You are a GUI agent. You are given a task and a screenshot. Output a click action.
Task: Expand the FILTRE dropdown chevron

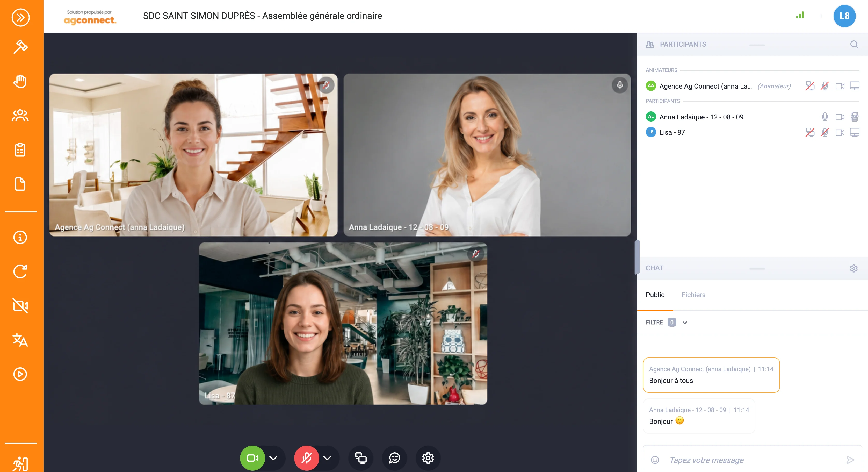[684, 323]
